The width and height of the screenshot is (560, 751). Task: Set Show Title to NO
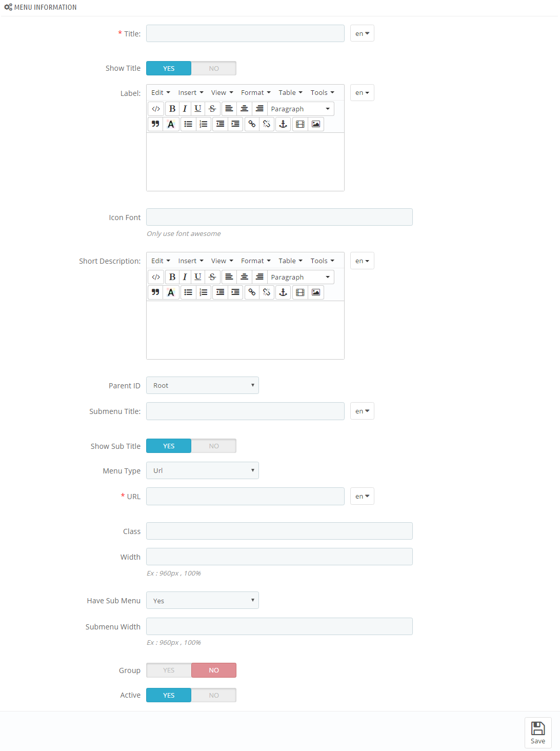click(214, 68)
